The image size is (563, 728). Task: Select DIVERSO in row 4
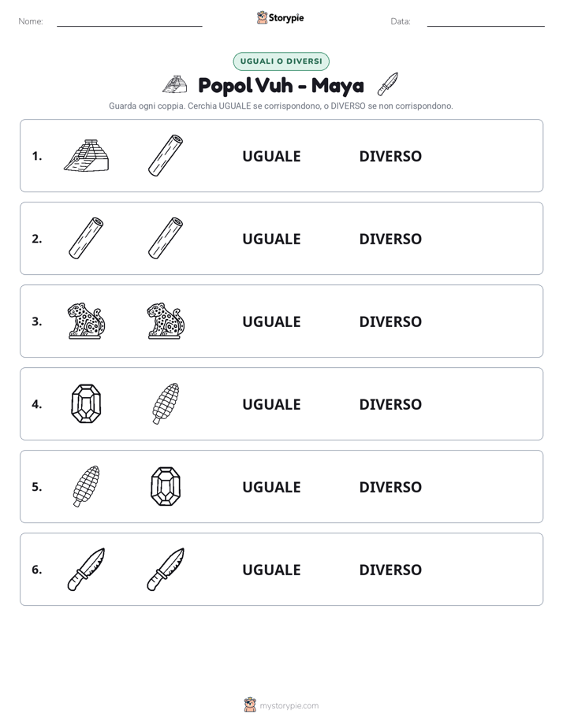pyautogui.click(x=390, y=404)
